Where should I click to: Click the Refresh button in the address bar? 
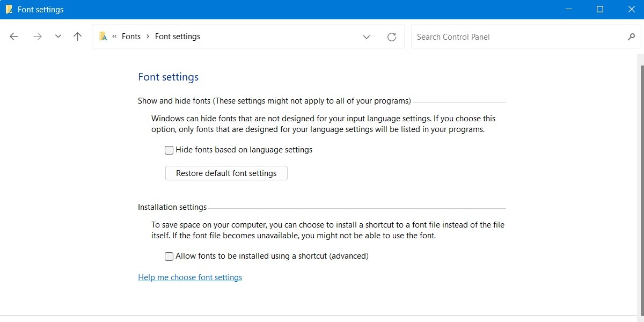point(392,36)
